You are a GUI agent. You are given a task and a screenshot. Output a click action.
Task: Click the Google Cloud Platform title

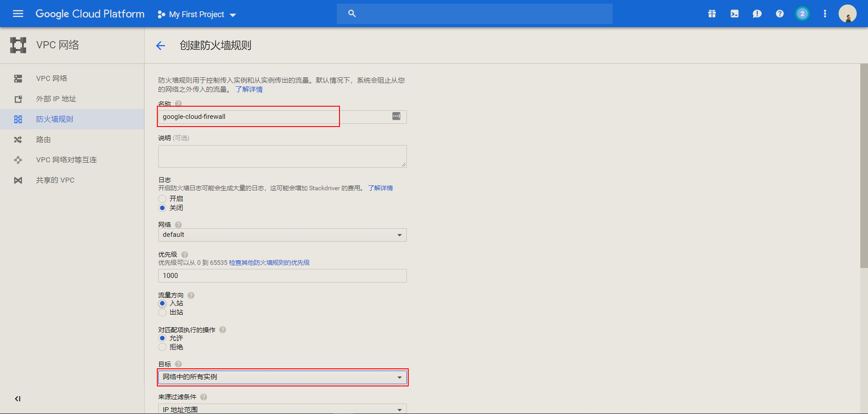pyautogui.click(x=90, y=14)
